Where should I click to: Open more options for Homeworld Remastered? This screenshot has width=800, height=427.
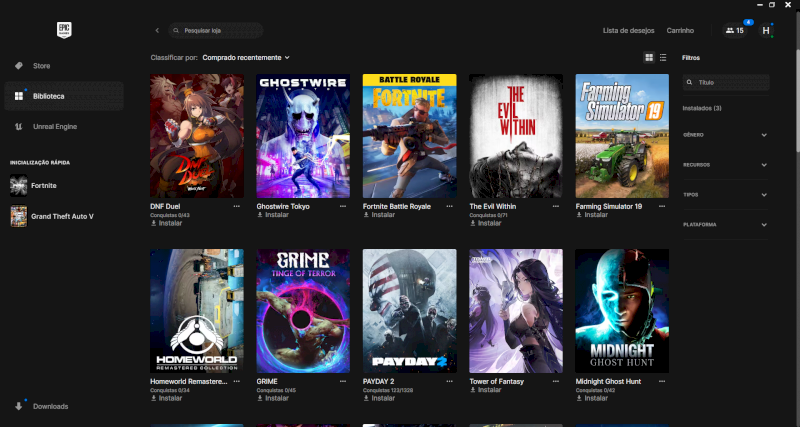tap(237, 381)
